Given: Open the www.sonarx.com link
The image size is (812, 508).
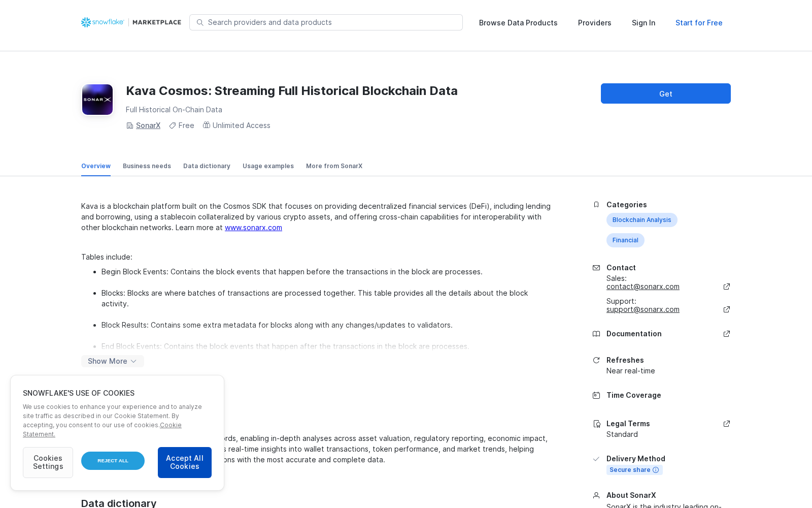Looking at the screenshot, I should (253, 228).
